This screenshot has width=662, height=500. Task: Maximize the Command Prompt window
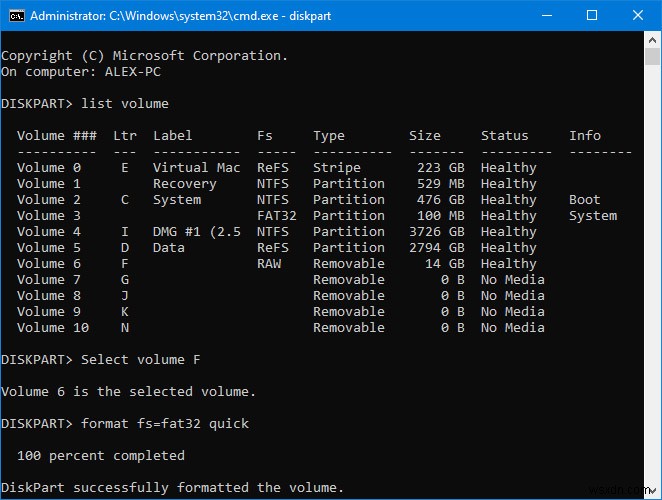(x=592, y=15)
